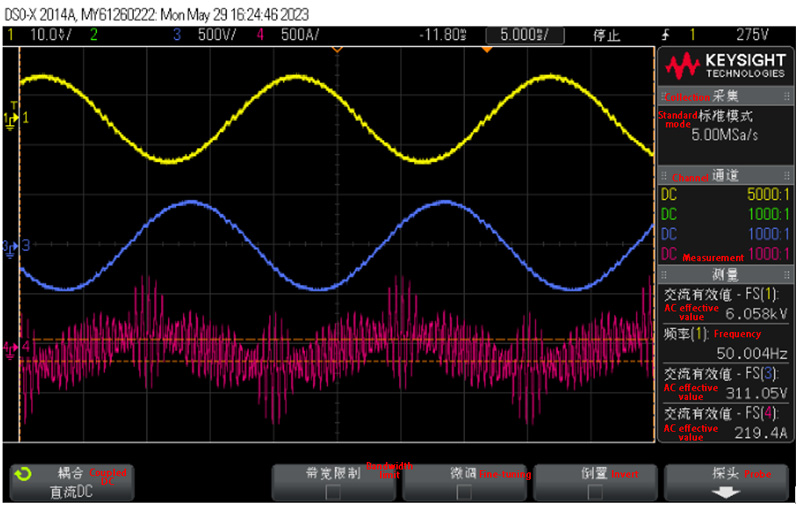Click channel 4 scale 500A/
The height and width of the screenshot is (506, 800).
[300, 35]
